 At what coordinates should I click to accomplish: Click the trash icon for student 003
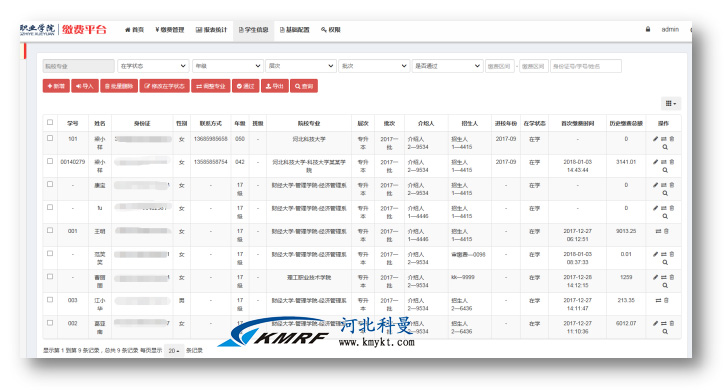point(666,300)
